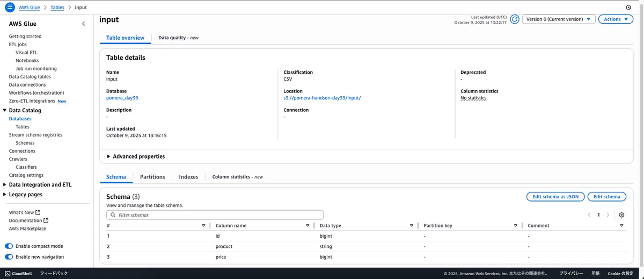Open Connections in the sidebar
The image size is (644, 279).
click(22, 151)
